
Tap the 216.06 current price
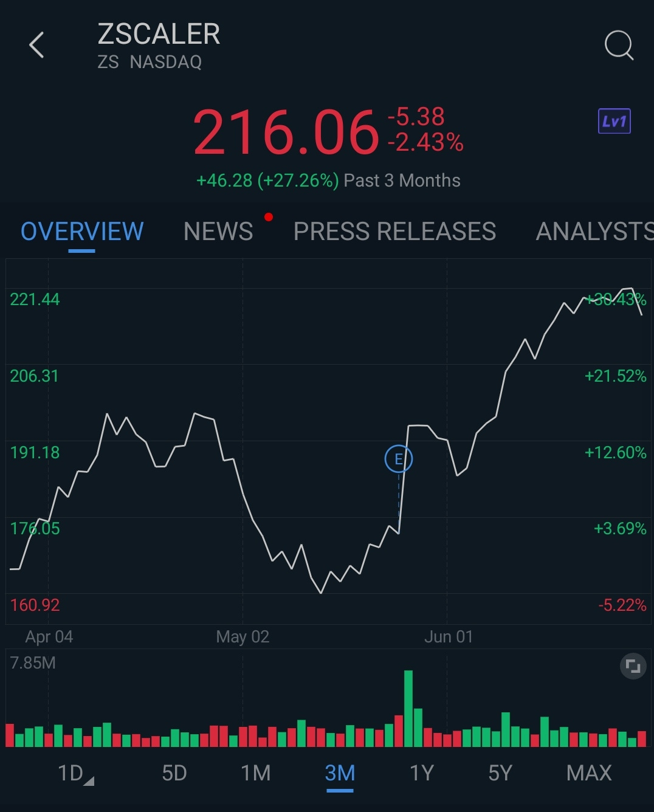point(286,132)
